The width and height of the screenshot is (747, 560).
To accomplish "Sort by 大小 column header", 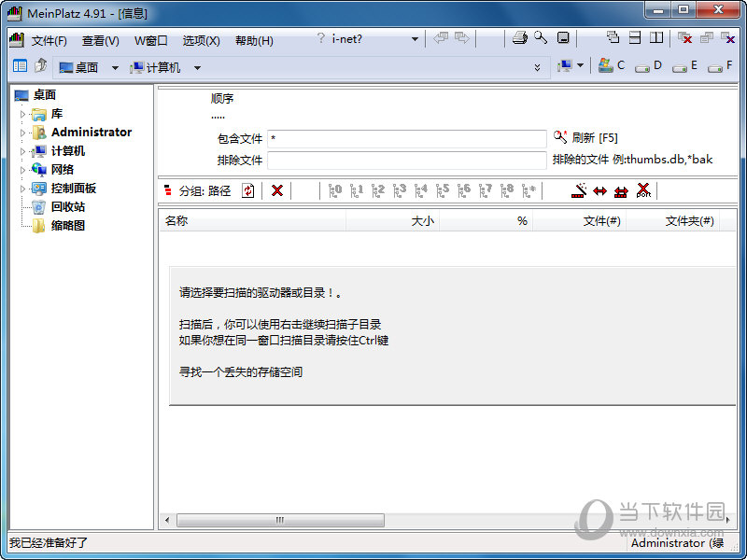I will 392,221.
